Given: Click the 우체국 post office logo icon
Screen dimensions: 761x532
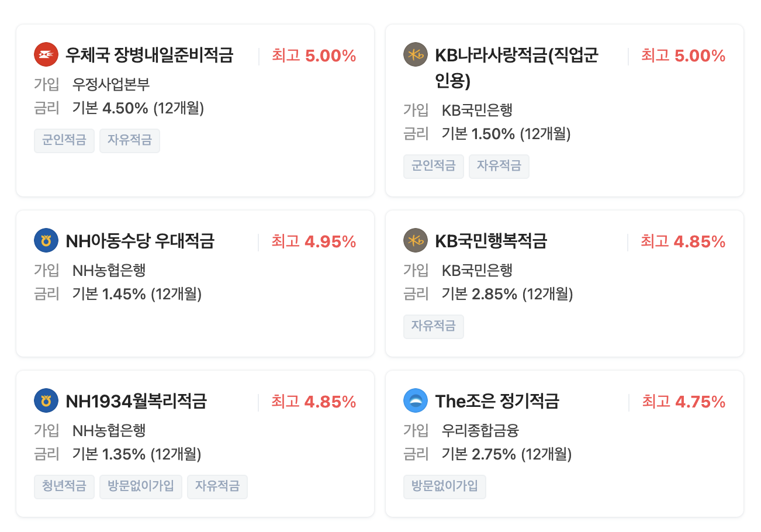Looking at the screenshot, I should pos(46,55).
